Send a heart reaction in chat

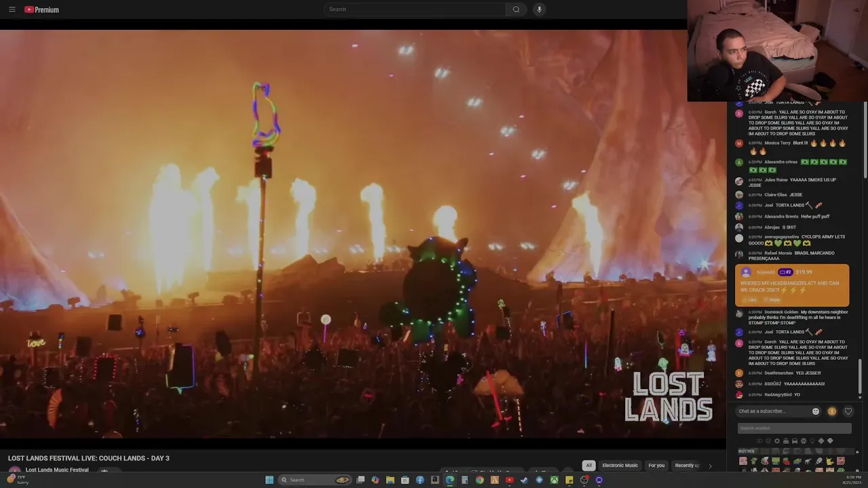point(848,411)
